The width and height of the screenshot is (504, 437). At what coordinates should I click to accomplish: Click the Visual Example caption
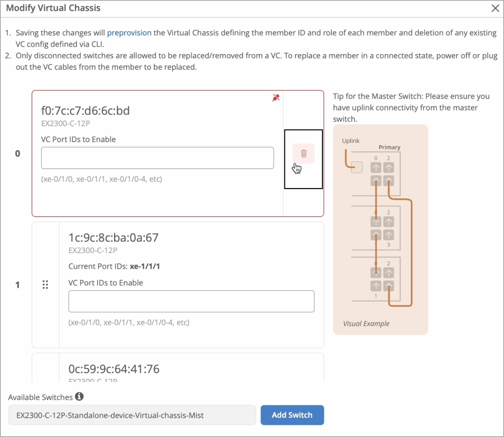coord(366,324)
